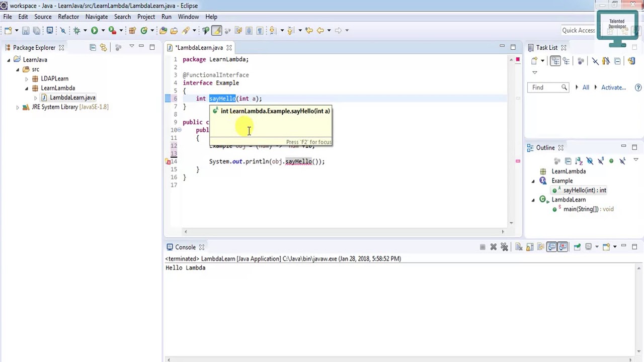Open the dropdown next to New file icon
644x362 pixels.
pos(17,30)
